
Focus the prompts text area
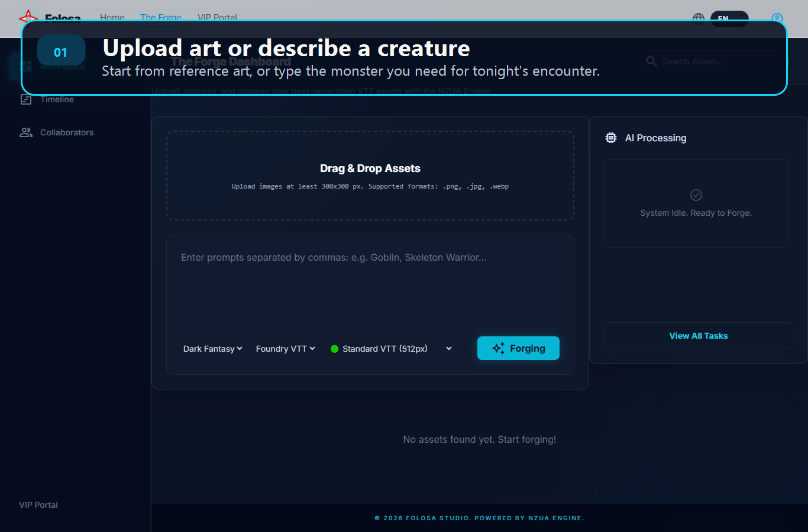[x=370, y=287]
